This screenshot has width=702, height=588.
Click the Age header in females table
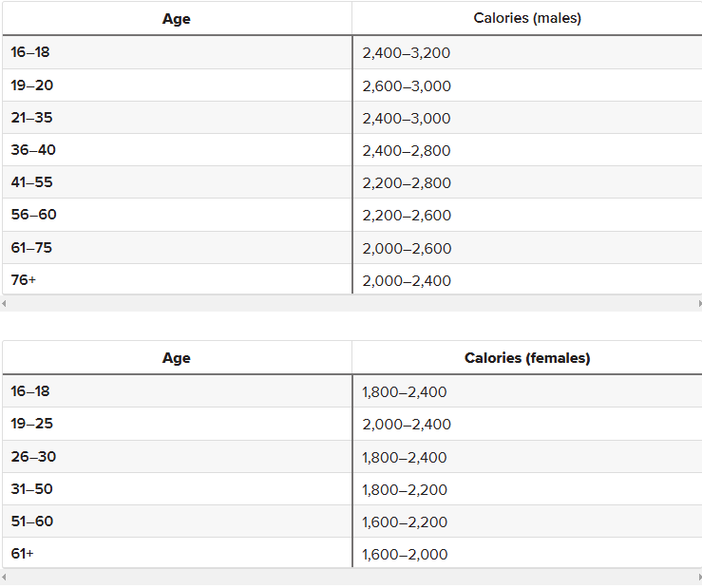pos(177,358)
